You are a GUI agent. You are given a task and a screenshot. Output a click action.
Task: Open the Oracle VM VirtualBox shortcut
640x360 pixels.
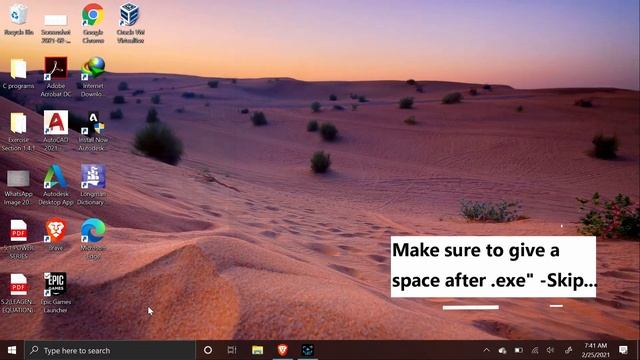130,22
